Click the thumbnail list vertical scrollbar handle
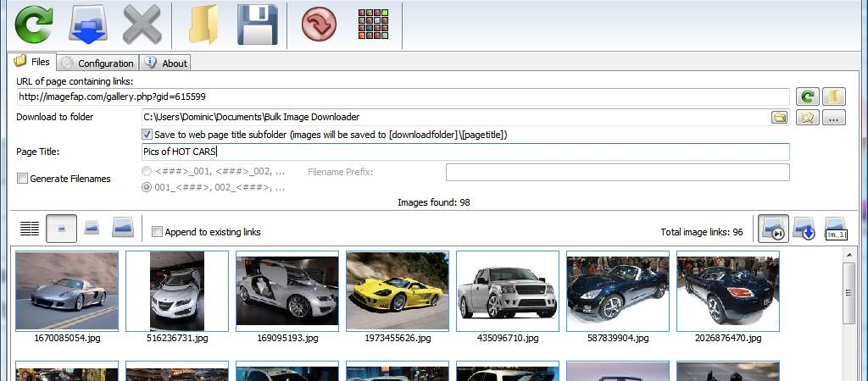The height and width of the screenshot is (381, 868). click(x=849, y=293)
